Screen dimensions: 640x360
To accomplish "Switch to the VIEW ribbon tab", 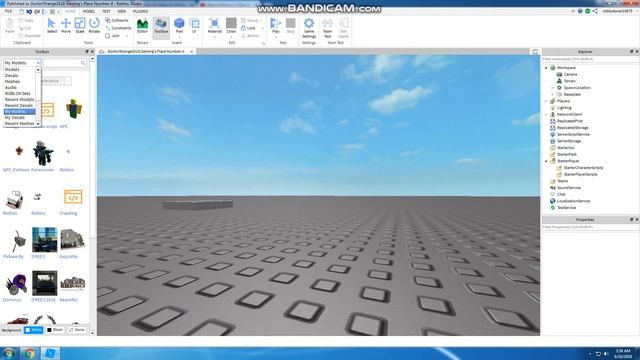I will coord(122,11).
